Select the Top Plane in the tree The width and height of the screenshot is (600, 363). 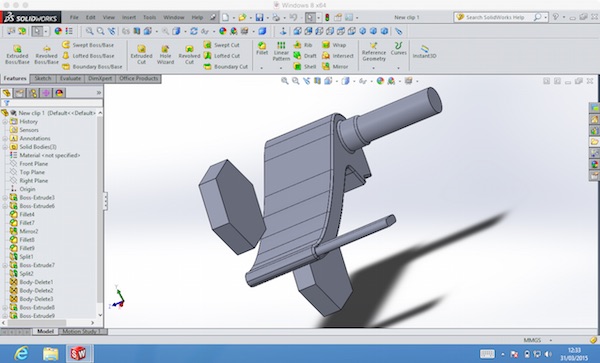(x=32, y=172)
